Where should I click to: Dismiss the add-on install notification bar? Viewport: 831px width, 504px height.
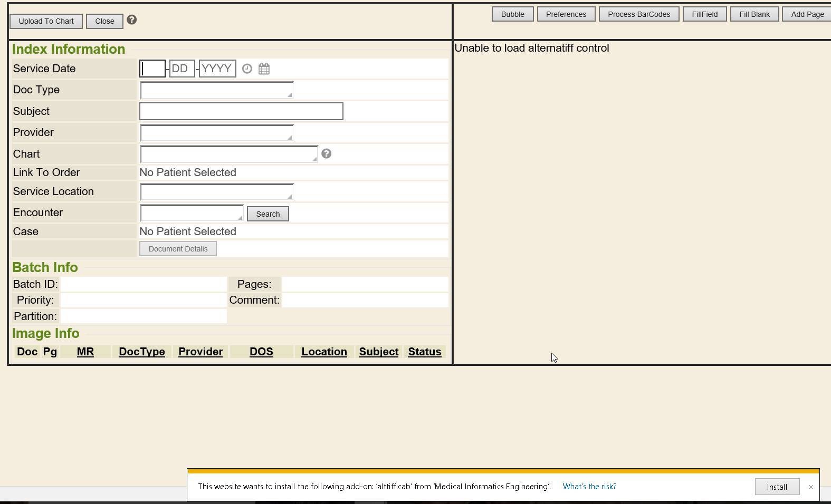point(810,487)
